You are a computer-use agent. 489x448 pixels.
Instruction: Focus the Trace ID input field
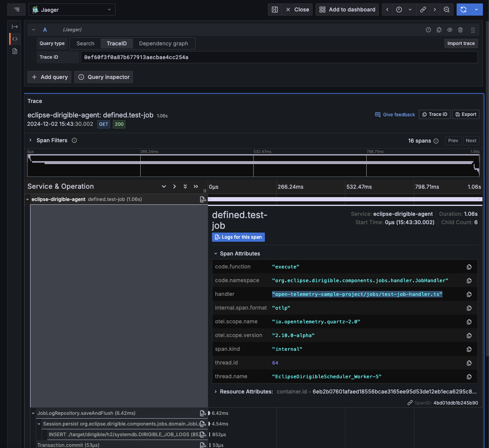click(279, 57)
